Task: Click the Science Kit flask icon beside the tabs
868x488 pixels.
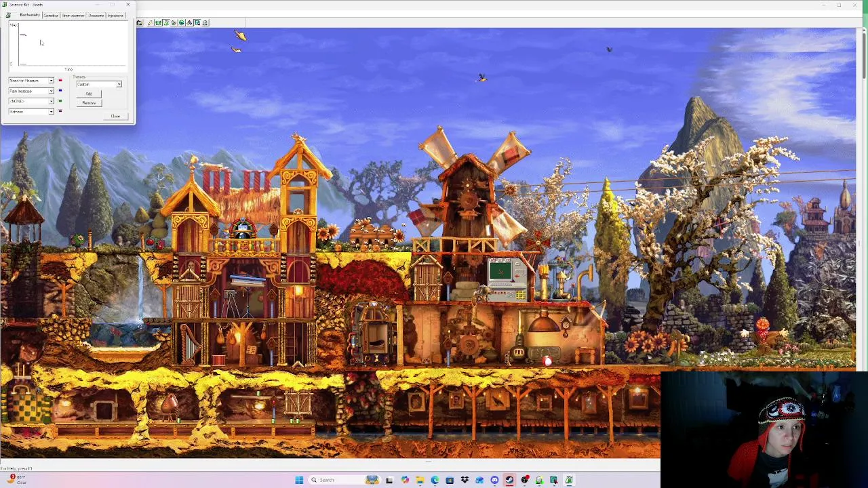Action: (x=8, y=15)
